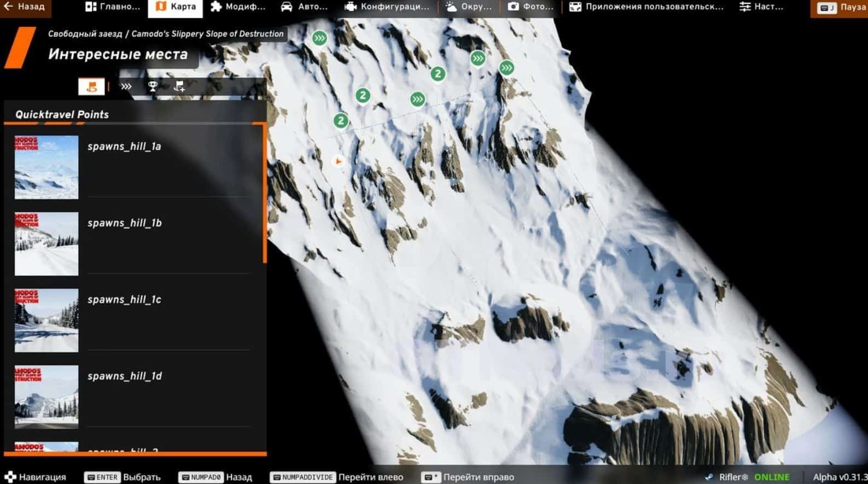The image size is (868, 484).
Task: Go back using the Назад arrow button
Action: 25,7
